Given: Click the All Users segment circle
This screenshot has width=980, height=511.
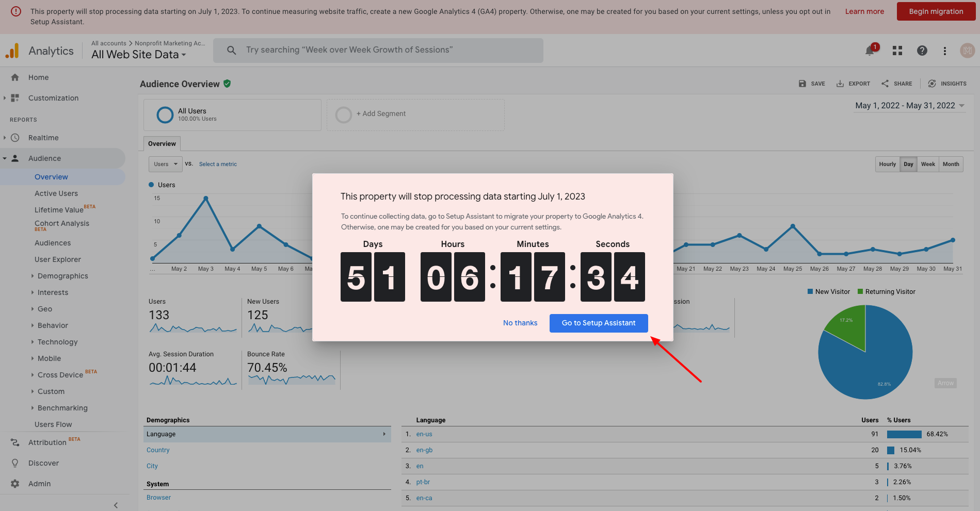Looking at the screenshot, I should coord(165,114).
